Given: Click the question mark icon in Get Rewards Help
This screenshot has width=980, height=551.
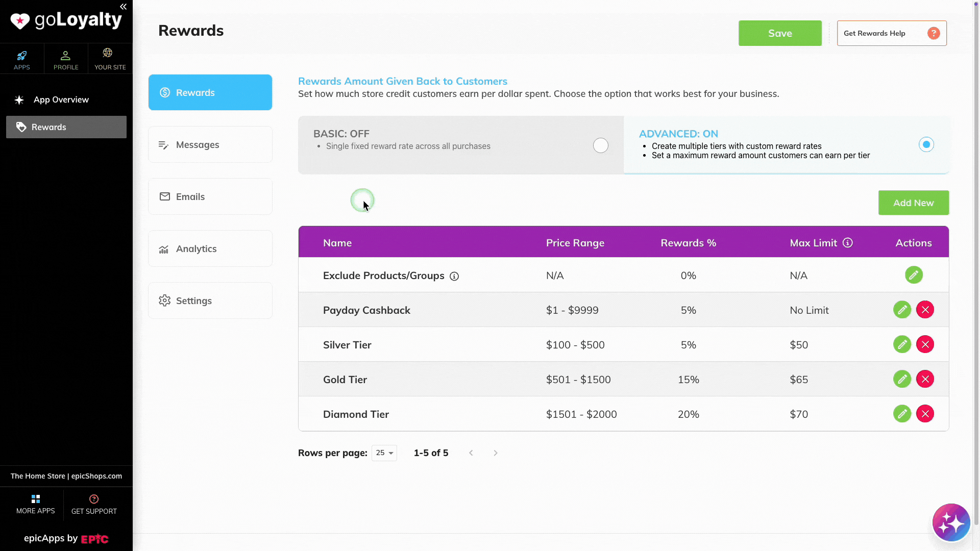Looking at the screenshot, I should click(x=934, y=33).
